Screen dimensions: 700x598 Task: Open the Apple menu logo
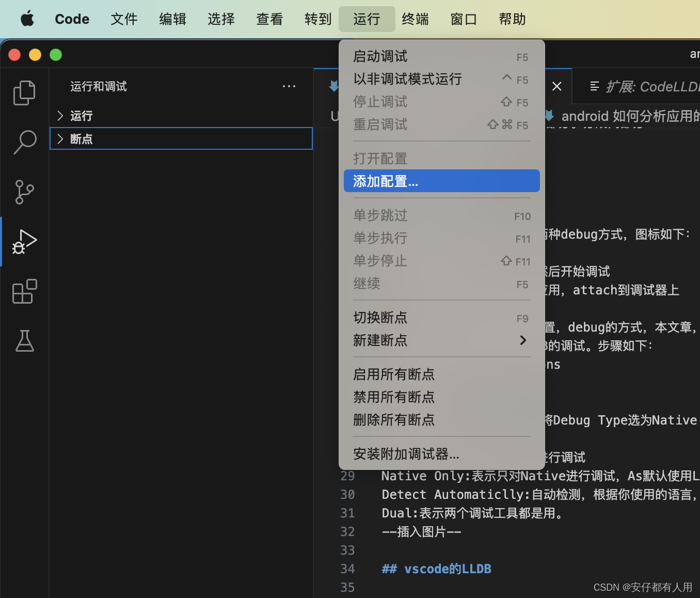[x=27, y=19]
